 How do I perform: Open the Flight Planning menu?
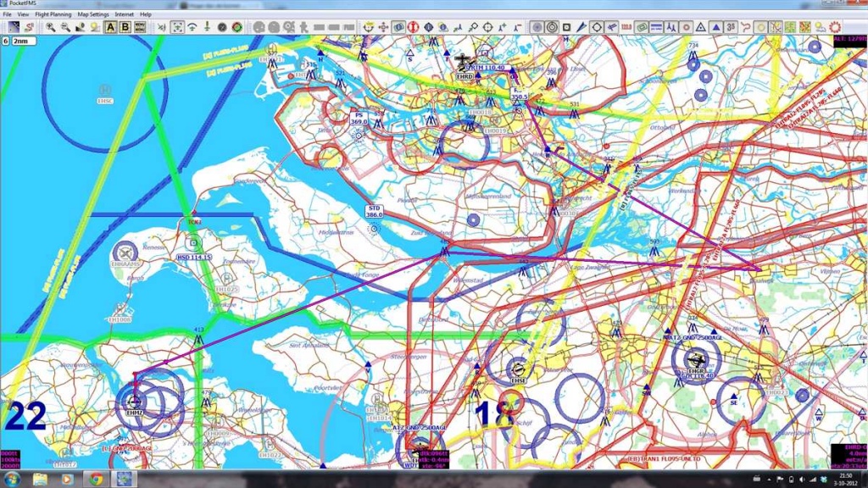[53, 14]
